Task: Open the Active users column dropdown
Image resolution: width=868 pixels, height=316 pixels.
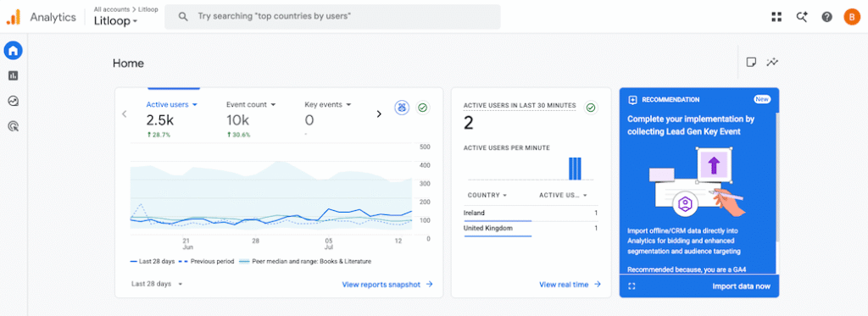Action: coord(563,196)
